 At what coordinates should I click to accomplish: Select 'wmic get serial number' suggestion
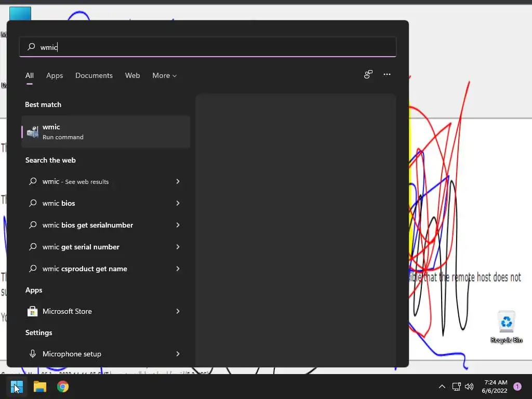pos(105,247)
